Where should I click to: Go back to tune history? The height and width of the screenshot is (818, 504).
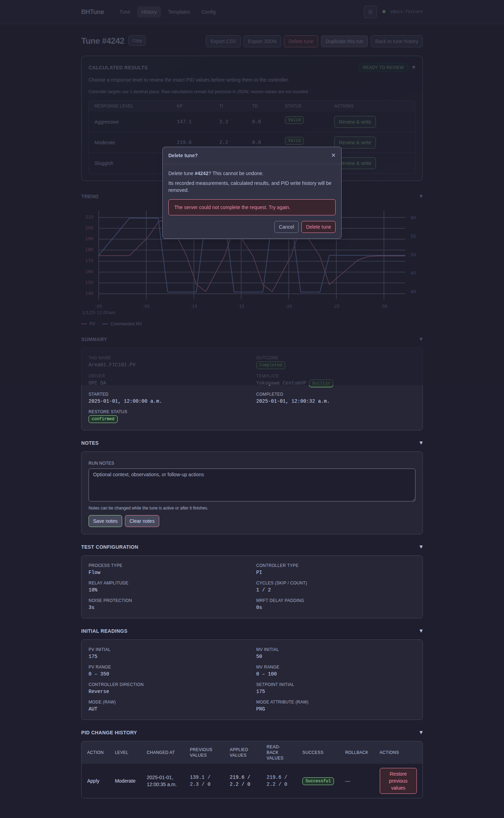[x=397, y=41]
